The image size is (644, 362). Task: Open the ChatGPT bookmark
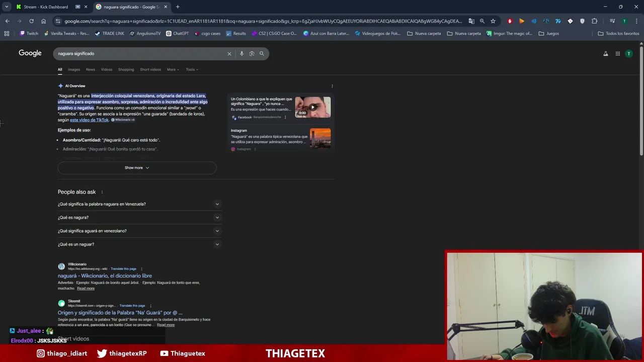[177, 34]
